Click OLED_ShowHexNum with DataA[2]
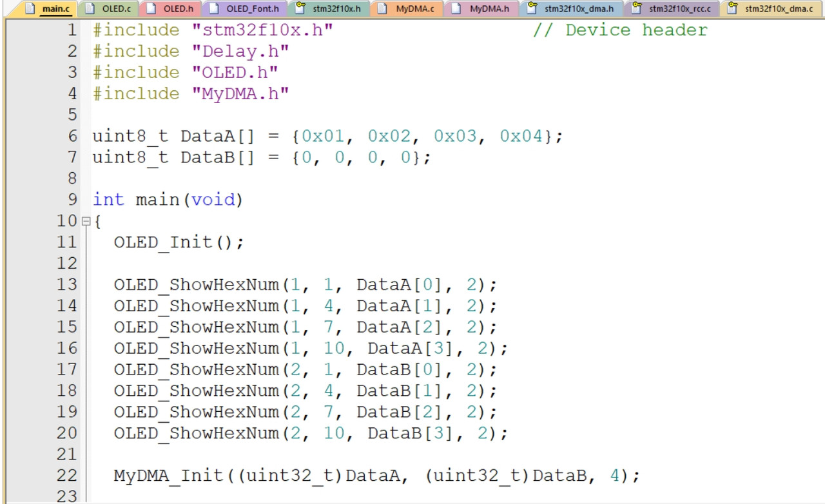This screenshot has height=504, width=825. [x=306, y=327]
